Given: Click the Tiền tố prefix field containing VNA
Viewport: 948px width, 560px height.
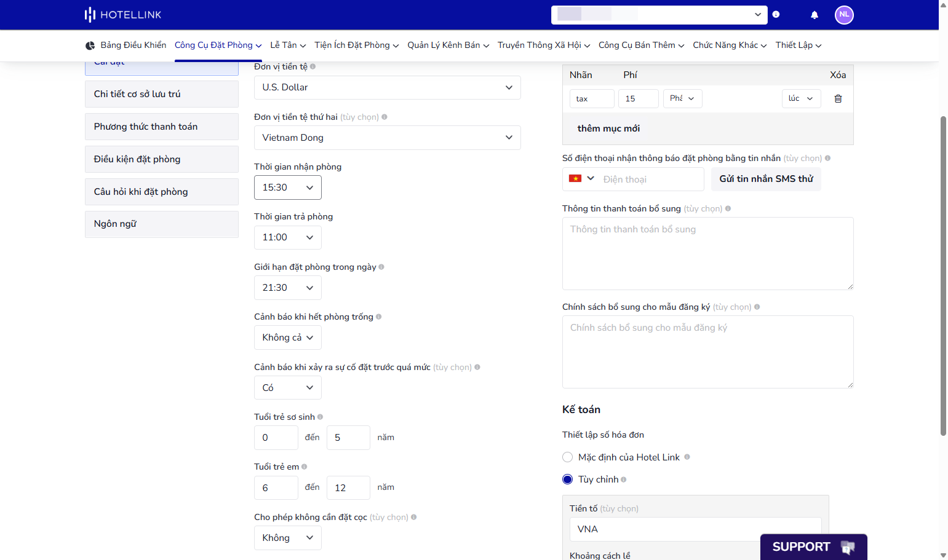Looking at the screenshot, I should (695, 529).
